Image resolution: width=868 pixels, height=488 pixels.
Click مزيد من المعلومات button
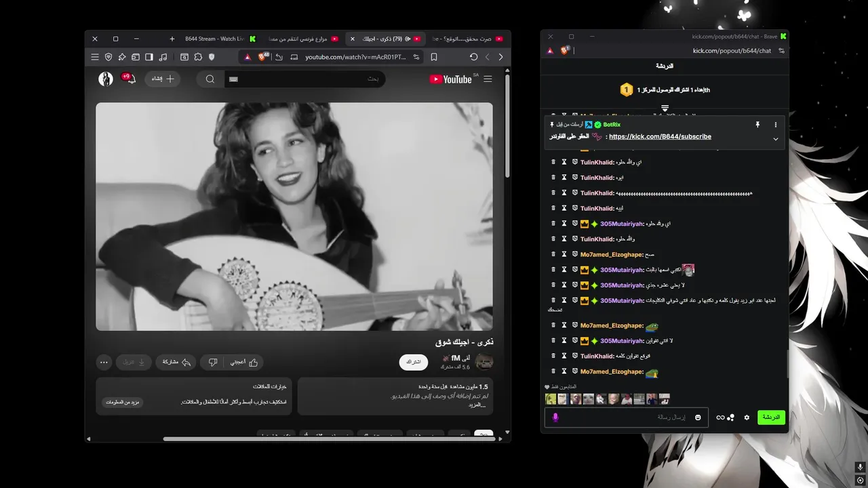123,402
